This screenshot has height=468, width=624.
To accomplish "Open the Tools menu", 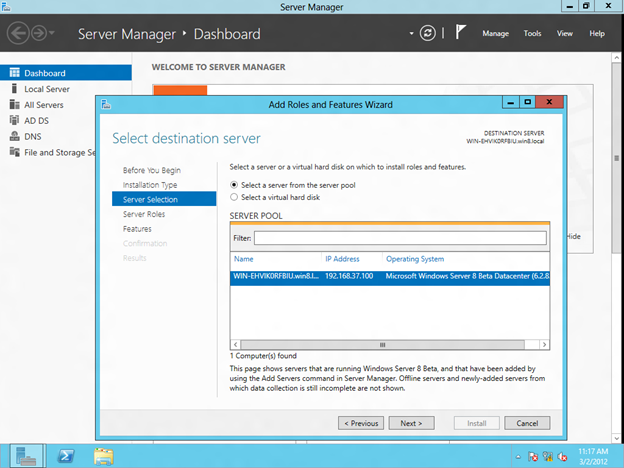I will click(x=532, y=34).
